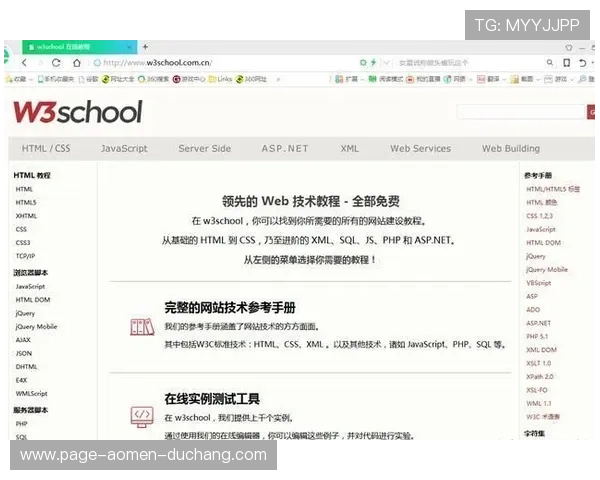Click the skin icon in the title bar
Image resolution: width=600 pixels, height=480 pixels.
(569, 48)
